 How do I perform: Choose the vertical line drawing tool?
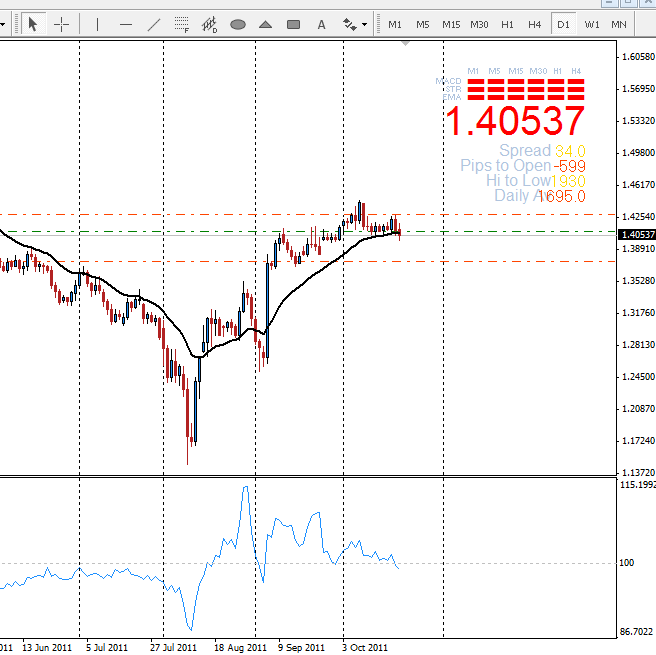tap(97, 24)
